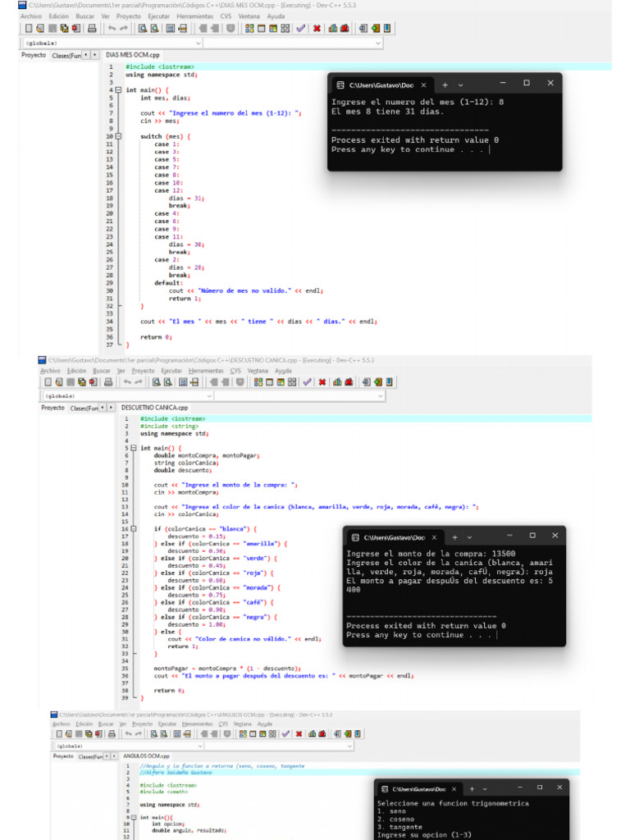The width and height of the screenshot is (630, 840).
Task: Click Undo arrow in DIAS MES window toolbar
Action: [x=112, y=29]
